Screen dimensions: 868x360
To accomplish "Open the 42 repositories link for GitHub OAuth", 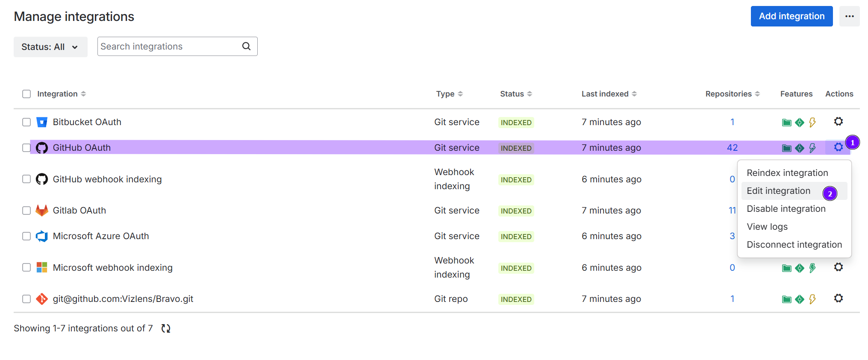I will (732, 148).
